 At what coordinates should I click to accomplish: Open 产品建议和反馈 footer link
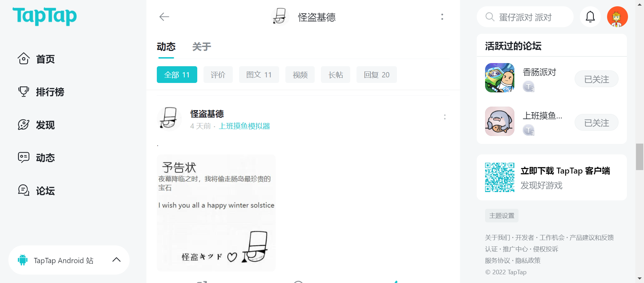point(592,238)
